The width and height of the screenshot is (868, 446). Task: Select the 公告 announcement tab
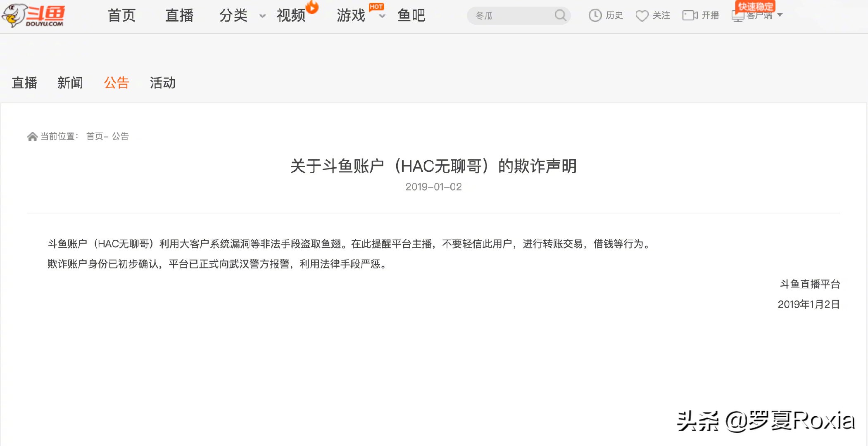117,83
